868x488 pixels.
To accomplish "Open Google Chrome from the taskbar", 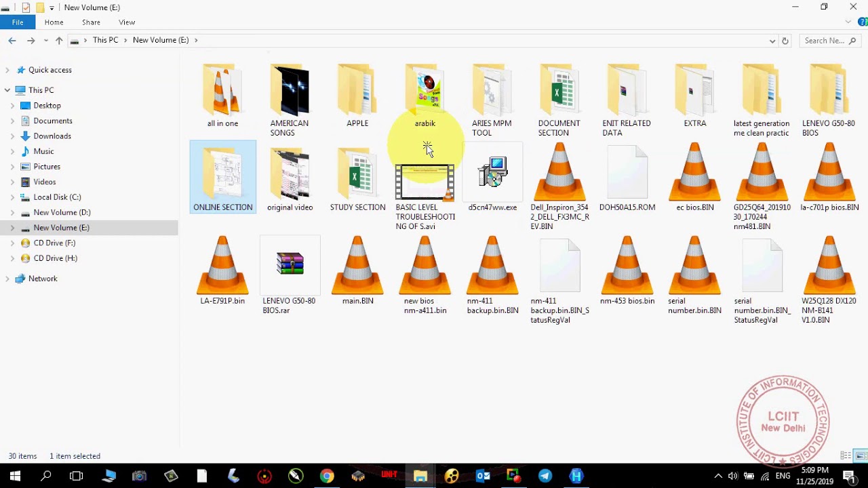I will click(x=327, y=476).
